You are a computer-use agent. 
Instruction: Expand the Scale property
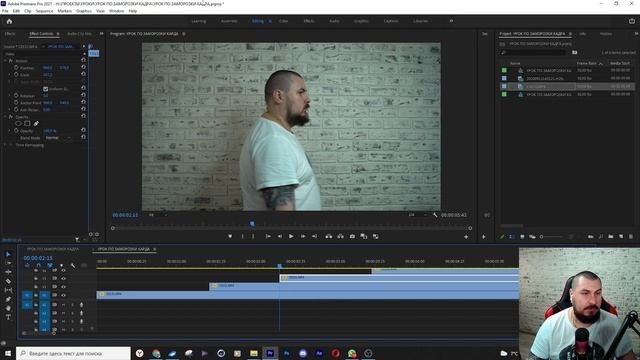pyautogui.click(x=10, y=75)
